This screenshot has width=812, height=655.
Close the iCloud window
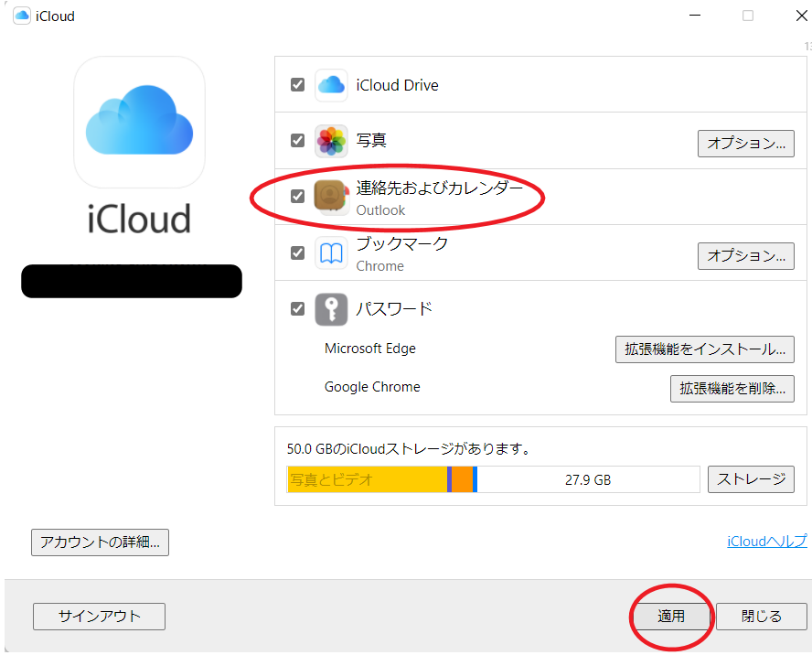click(x=801, y=16)
